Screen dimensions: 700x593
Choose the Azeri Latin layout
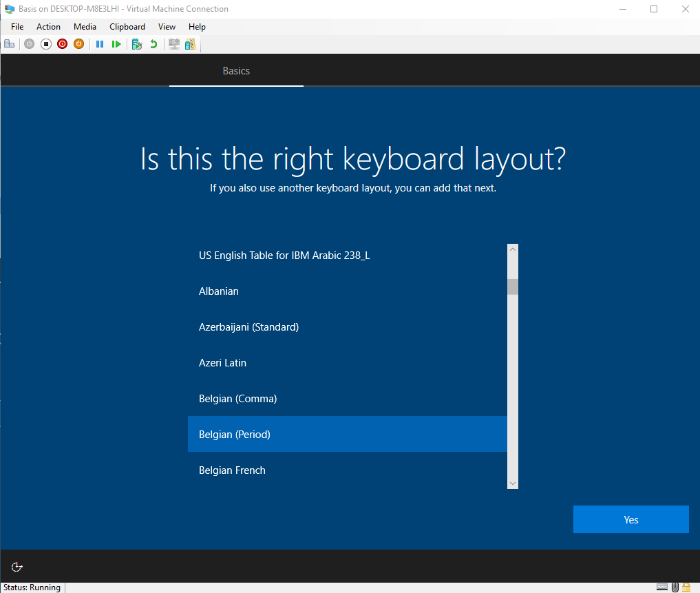pyautogui.click(x=348, y=362)
